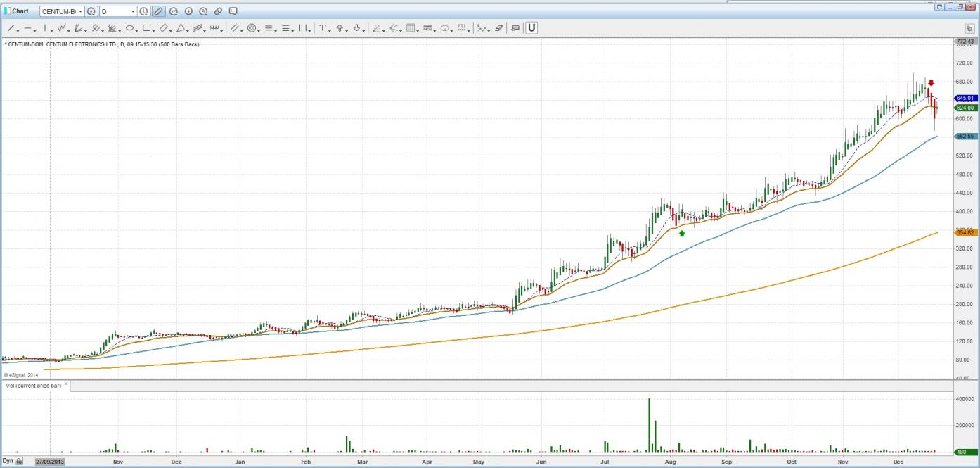Select the Text annotation tool
Image resolution: width=980 pixels, height=468 pixels.
(323, 28)
